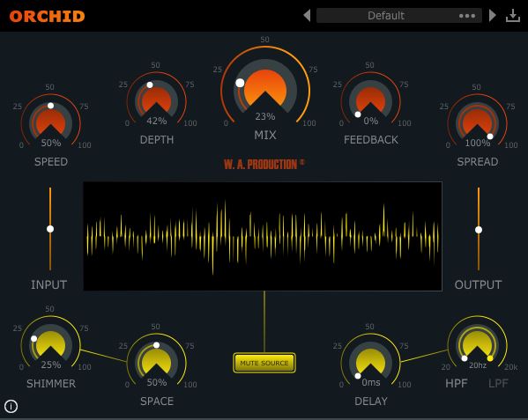The width and height of the screenshot is (528, 420).
Task: Select the LPF filter label
Action: [498, 383]
